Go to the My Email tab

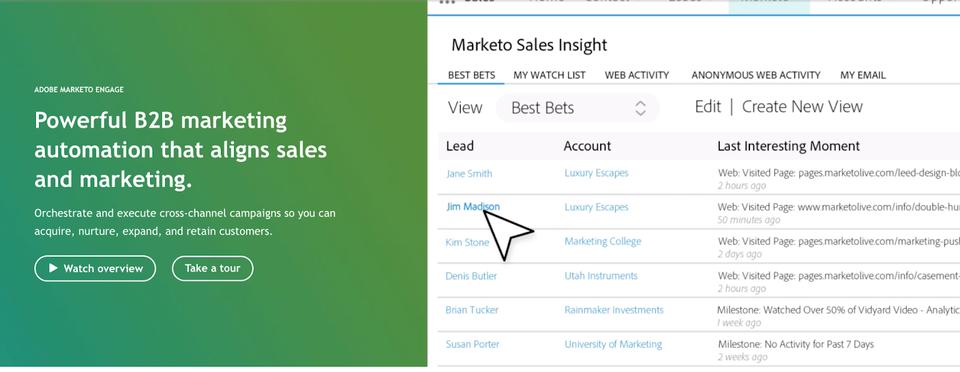pyautogui.click(x=863, y=75)
